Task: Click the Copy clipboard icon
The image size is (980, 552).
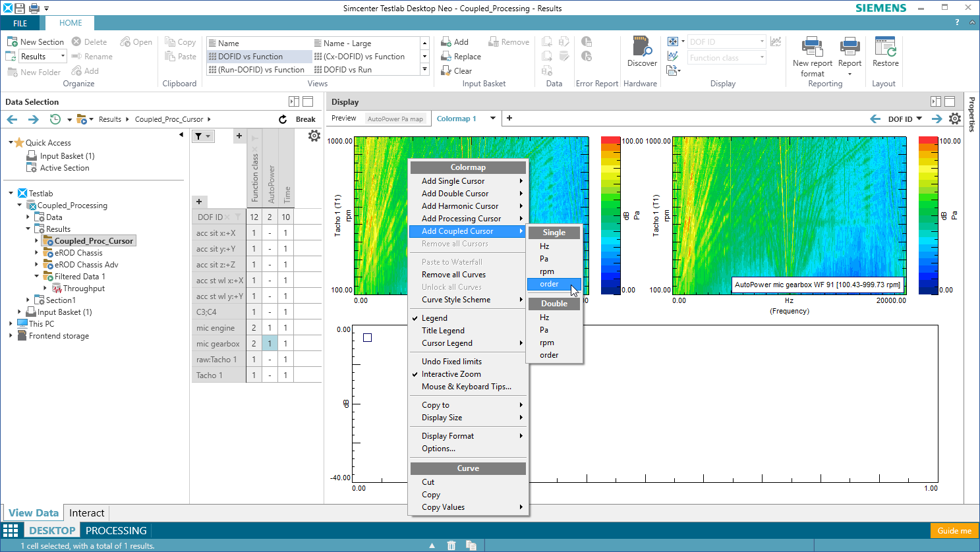Action: (170, 41)
